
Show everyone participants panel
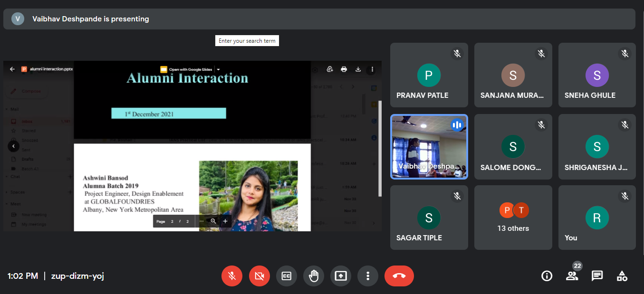[572, 276]
